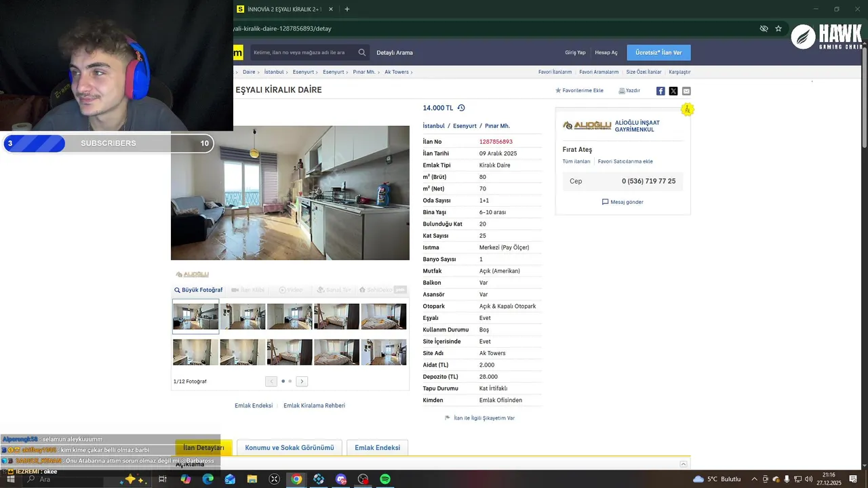Click the listing number 1287856893

coord(496,142)
